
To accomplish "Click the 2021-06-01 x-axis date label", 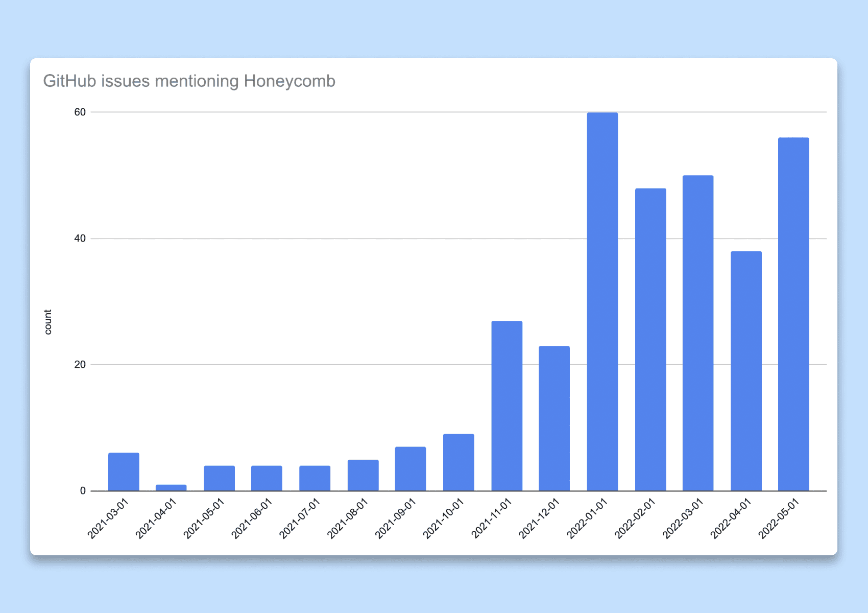I will (x=252, y=518).
